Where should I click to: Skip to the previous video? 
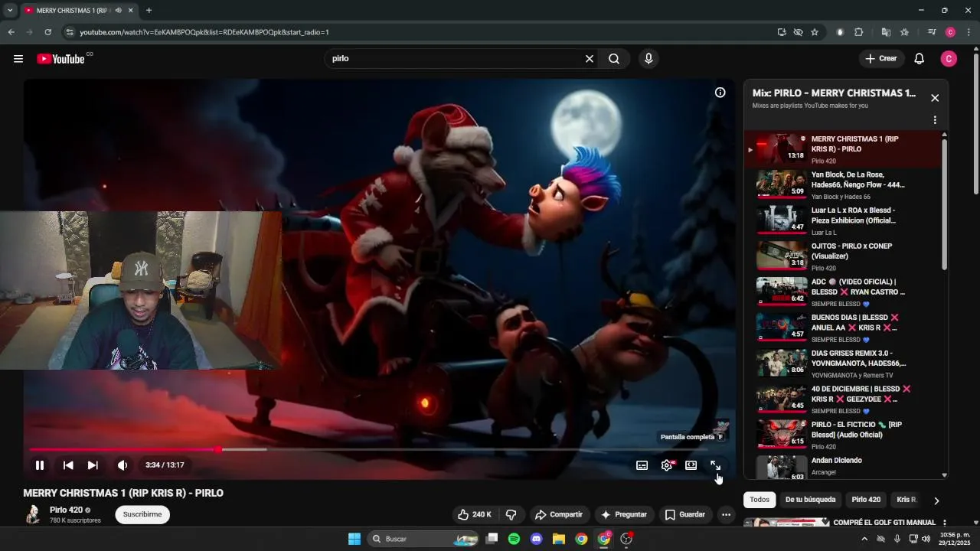68,465
